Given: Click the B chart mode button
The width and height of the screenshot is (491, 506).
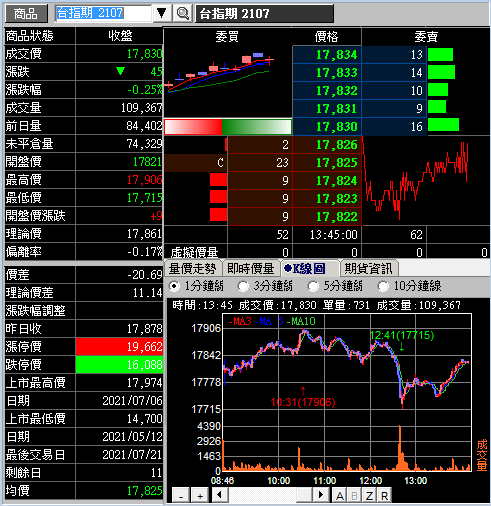Looking at the screenshot, I should click(354, 496).
